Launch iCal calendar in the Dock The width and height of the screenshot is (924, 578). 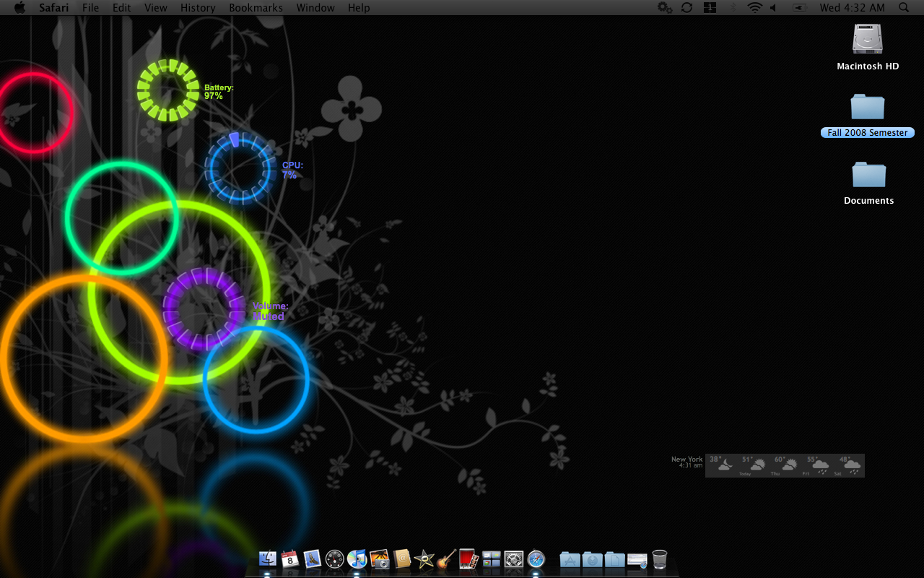pyautogui.click(x=289, y=558)
